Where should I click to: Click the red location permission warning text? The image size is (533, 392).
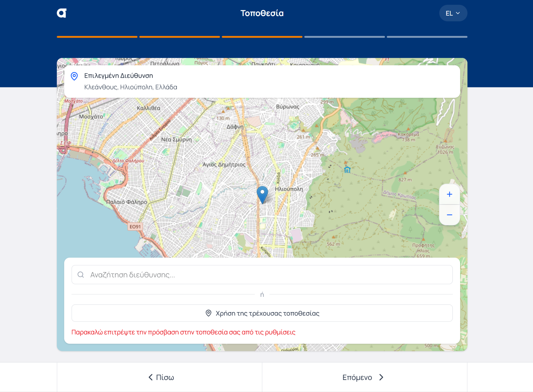(x=183, y=332)
